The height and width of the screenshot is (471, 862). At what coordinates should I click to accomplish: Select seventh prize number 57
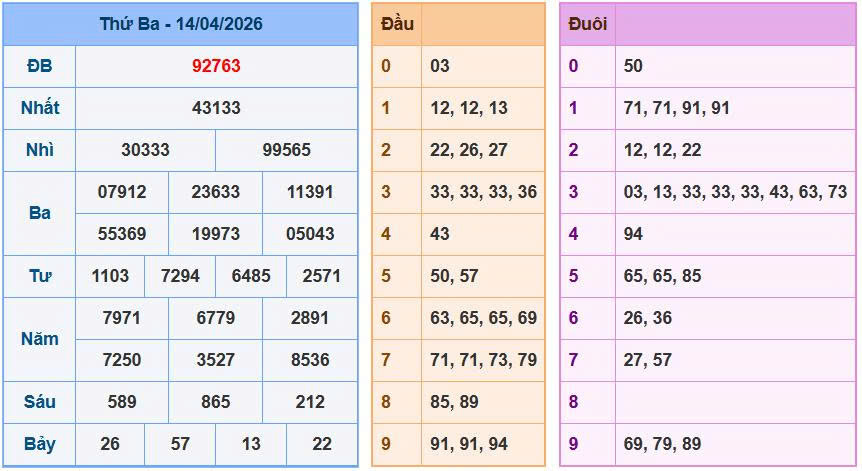coord(180,444)
